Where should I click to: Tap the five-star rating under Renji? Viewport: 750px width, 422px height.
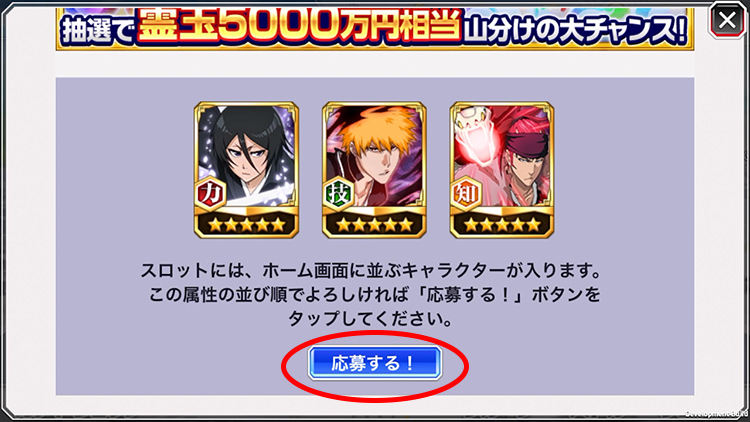[x=502, y=224]
